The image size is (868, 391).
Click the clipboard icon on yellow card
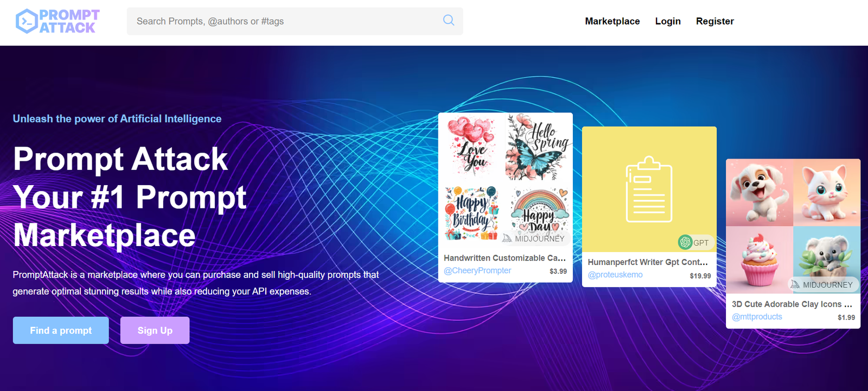coord(649,190)
